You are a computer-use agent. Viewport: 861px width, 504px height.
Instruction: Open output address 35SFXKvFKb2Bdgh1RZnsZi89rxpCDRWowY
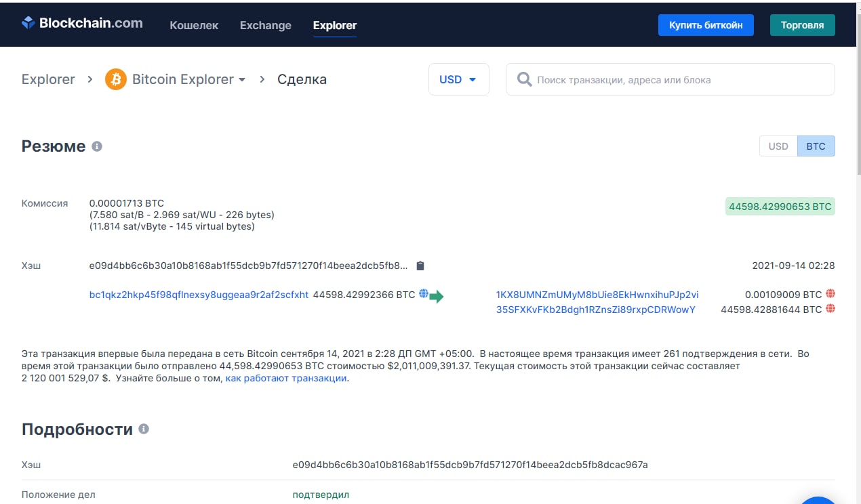point(596,310)
